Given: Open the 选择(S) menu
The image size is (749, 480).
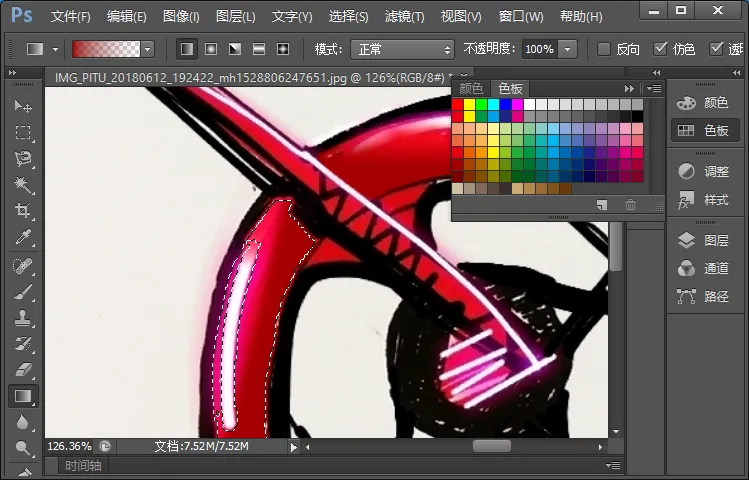Looking at the screenshot, I should [348, 17].
